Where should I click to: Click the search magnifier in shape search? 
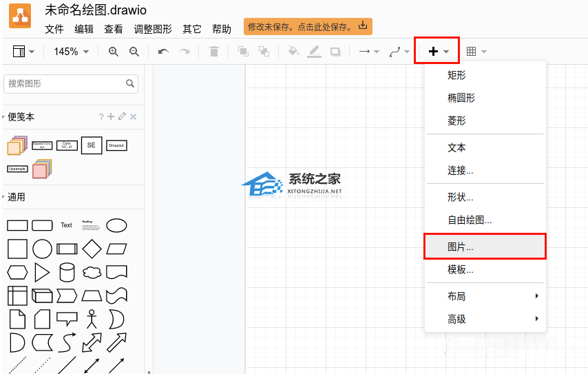[x=129, y=83]
